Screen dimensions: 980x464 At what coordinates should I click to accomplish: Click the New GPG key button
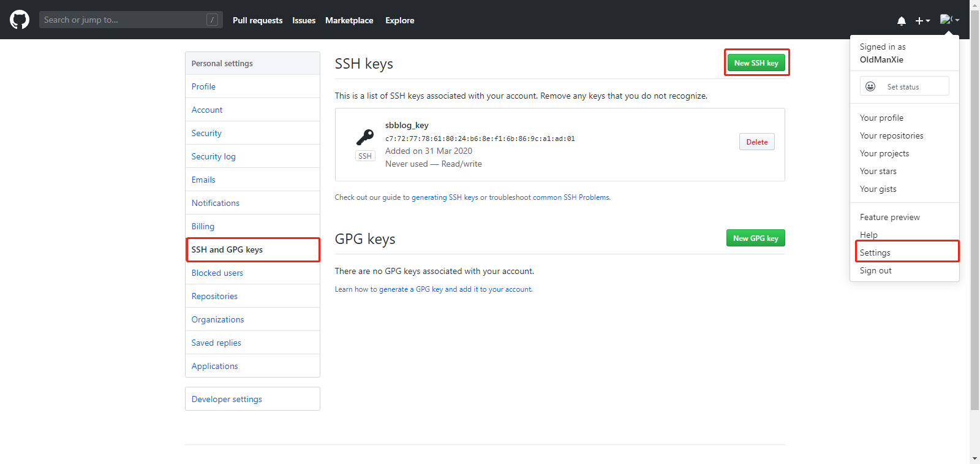tap(756, 238)
